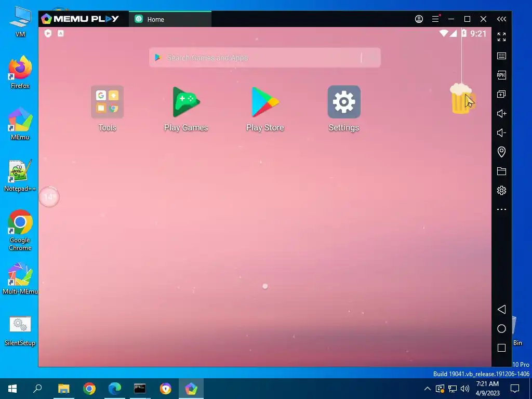Viewport: 532px width, 399px height.
Task: Tap the Android Home circle button
Action: pyautogui.click(x=501, y=328)
